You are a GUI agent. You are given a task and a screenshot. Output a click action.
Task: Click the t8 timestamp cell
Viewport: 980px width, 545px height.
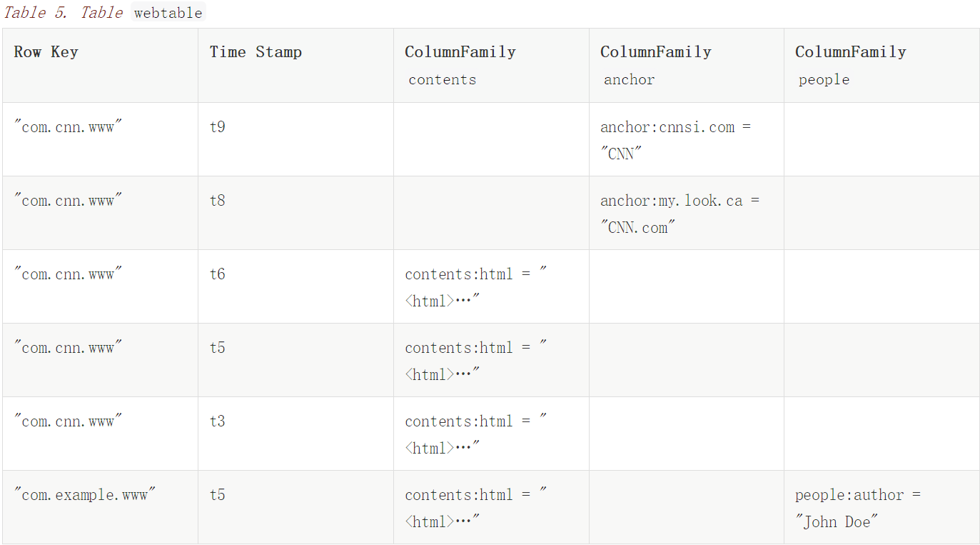(x=218, y=201)
